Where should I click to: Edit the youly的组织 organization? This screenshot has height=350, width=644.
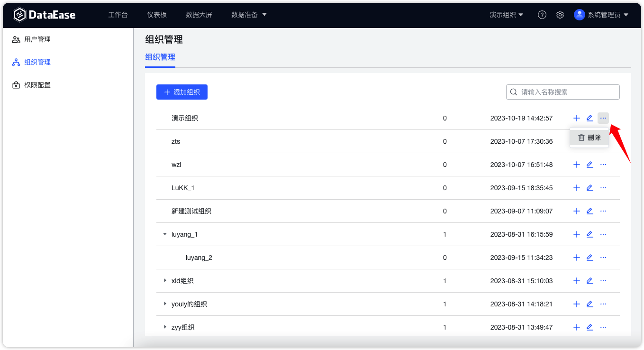590,304
